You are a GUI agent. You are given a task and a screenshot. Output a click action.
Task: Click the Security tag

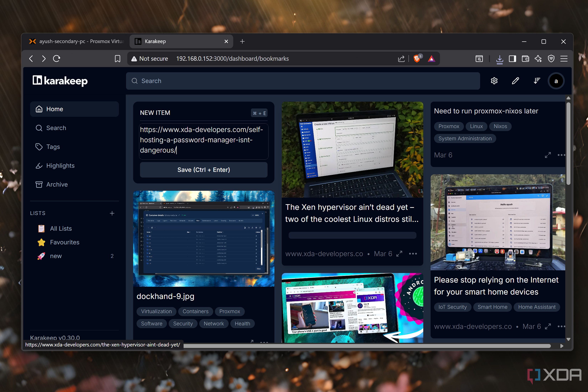point(183,324)
